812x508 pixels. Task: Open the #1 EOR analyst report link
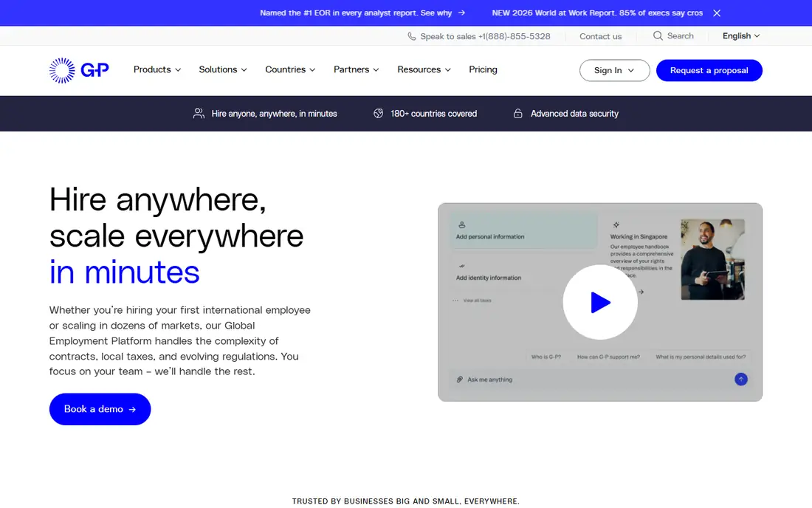(362, 13)
